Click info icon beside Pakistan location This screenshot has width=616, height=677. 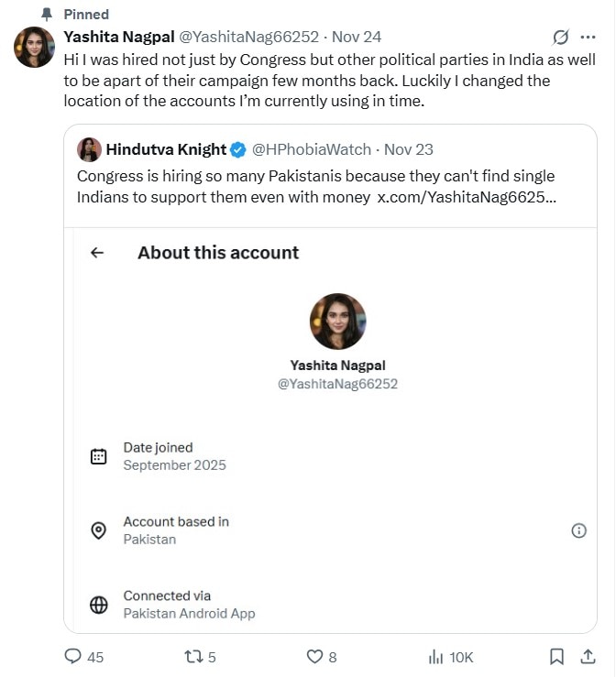pyautogui.click(x=578, y=530)
